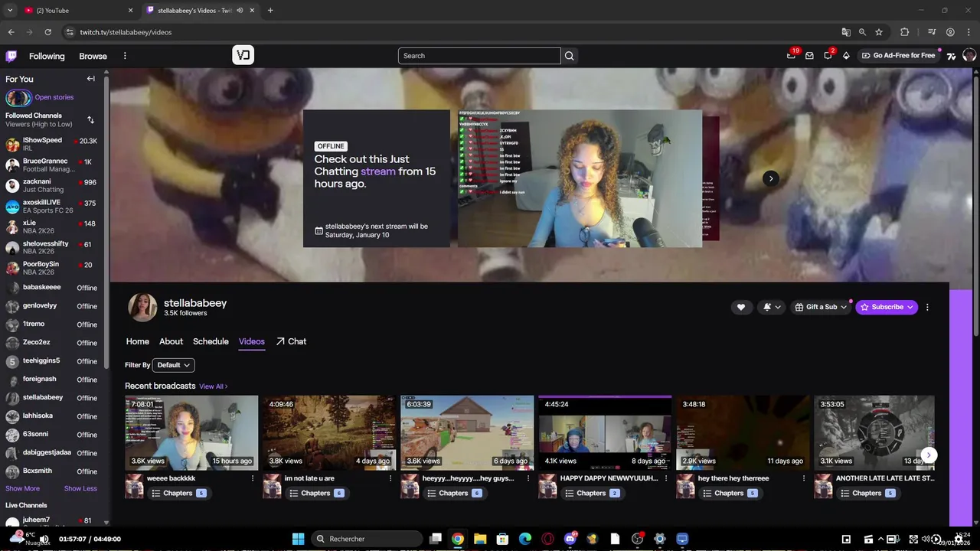
Task: Change followed channels sort order
Action: point(91,120)
